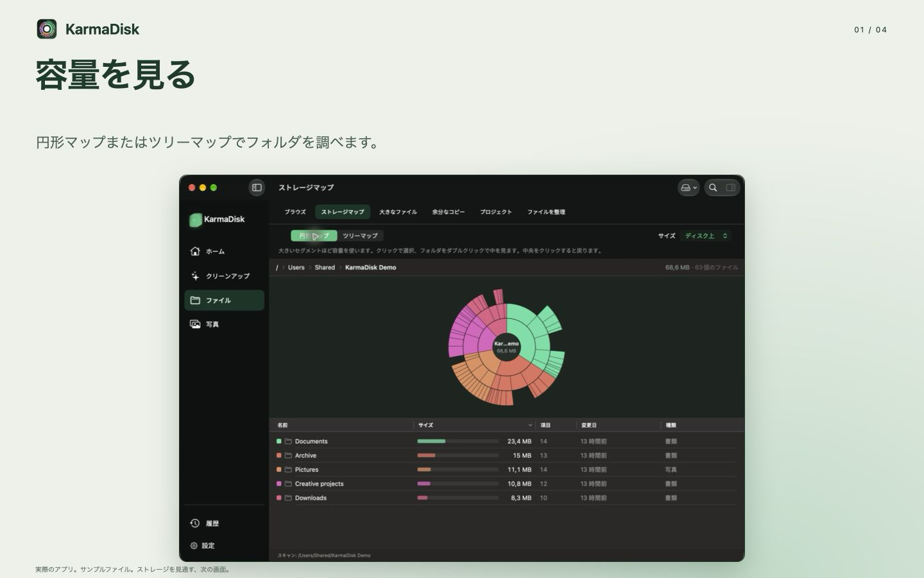Click the 15 MB size value
The height and width of the screenshot is (578, 924).
click(522, 455)
